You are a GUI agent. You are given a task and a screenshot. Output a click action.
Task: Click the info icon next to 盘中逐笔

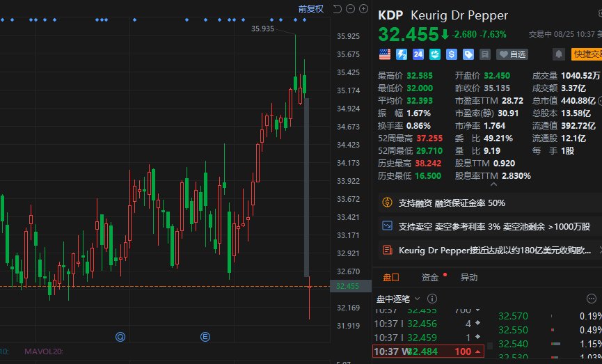point(432,299)
